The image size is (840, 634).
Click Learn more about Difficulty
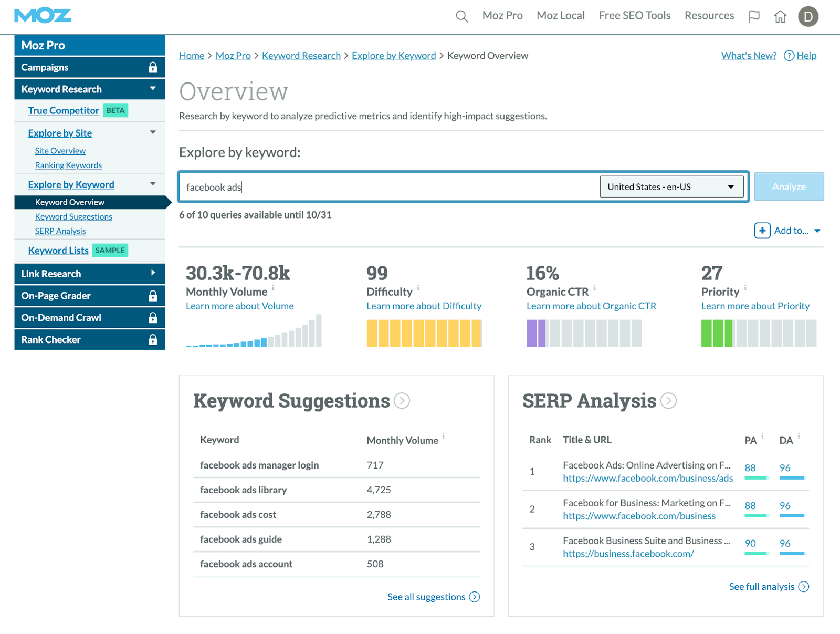[x=424, y=306]
